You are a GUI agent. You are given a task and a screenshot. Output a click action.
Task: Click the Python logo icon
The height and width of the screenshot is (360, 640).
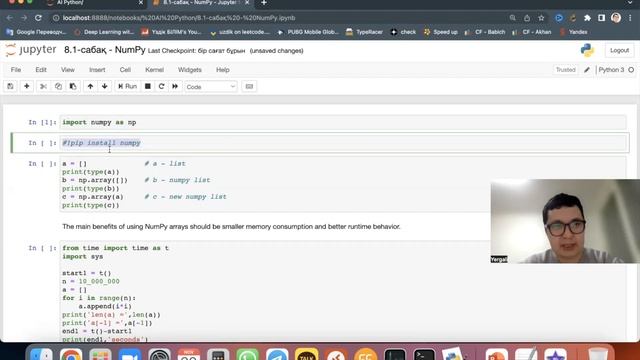tap(587, 50)
